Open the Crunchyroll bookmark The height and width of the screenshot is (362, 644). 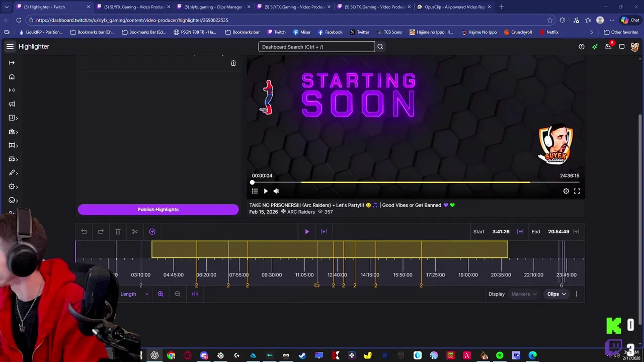[517, 32]
